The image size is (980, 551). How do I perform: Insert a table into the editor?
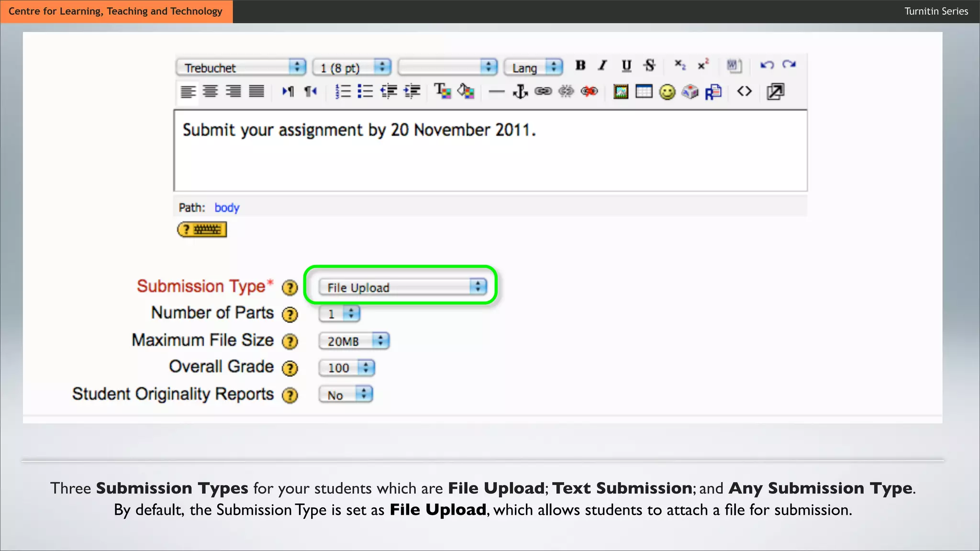tap(644, 91)
